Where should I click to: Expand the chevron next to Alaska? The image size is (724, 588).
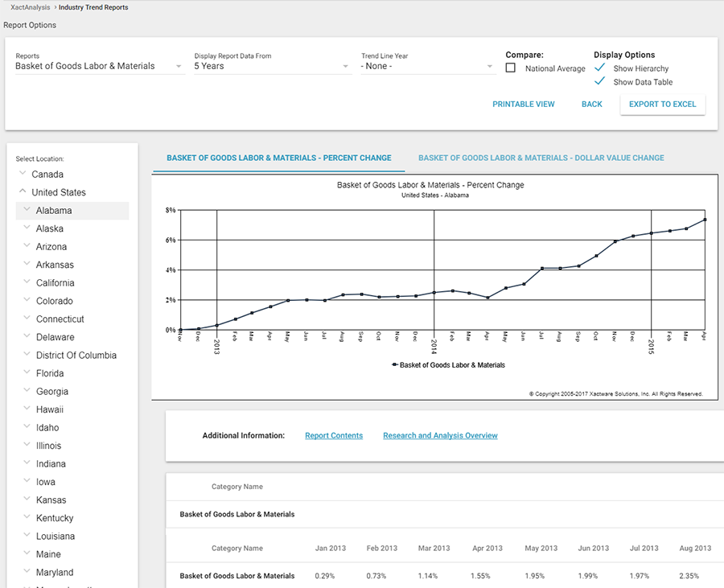(27, 228)
